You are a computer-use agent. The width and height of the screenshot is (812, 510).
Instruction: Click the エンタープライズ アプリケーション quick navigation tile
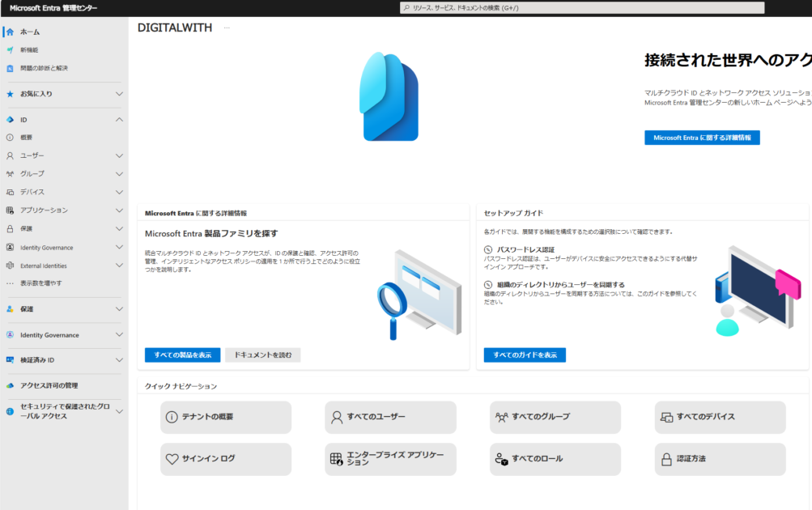(390, 459)
